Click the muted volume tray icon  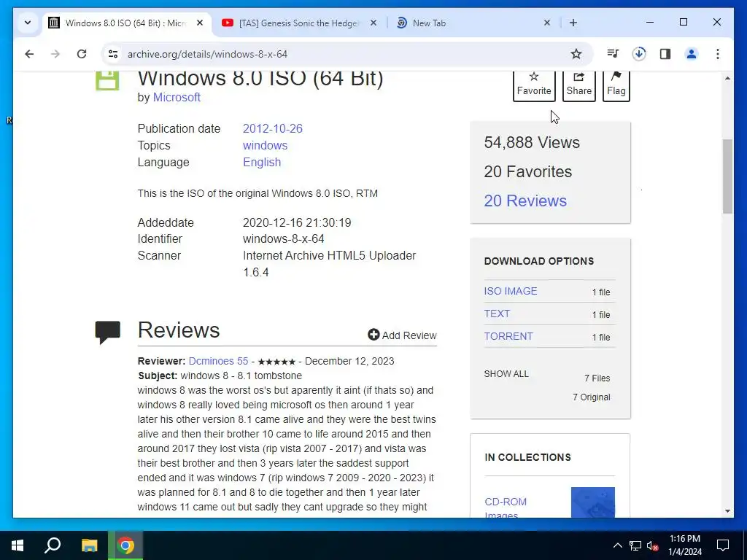[x=653, y=545]
